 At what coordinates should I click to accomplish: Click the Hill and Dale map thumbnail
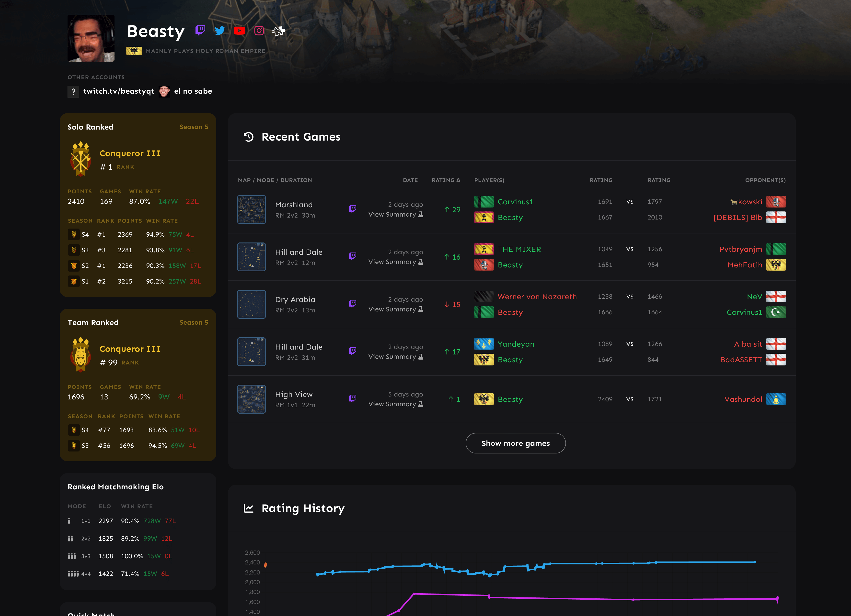(251, 257)
